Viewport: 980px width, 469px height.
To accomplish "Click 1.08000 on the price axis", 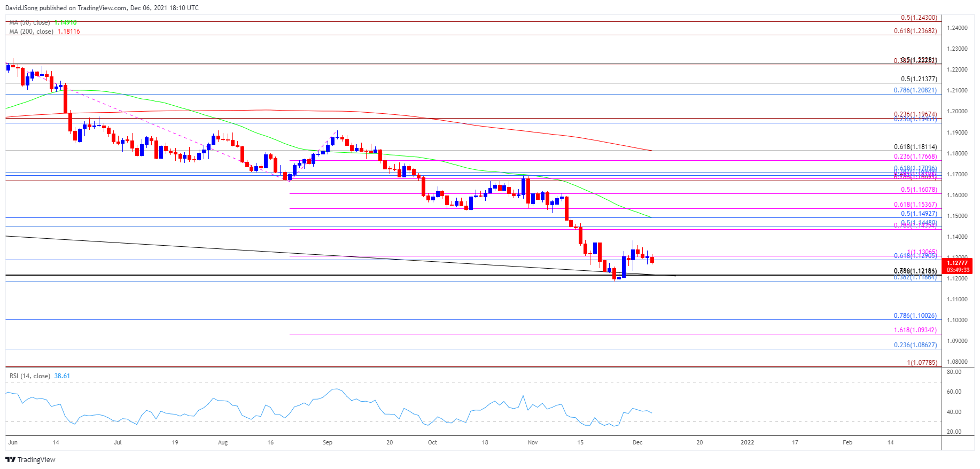I will 957,362.
